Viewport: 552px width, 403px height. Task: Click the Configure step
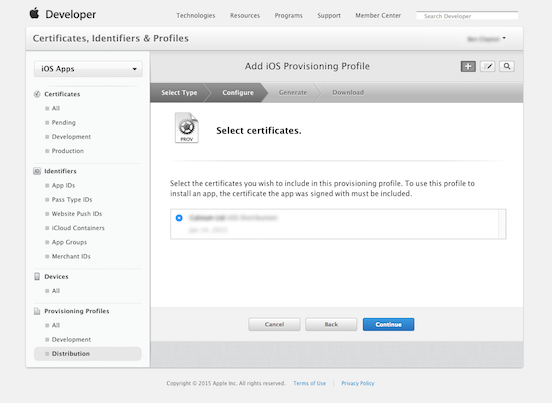coord(238,93)
